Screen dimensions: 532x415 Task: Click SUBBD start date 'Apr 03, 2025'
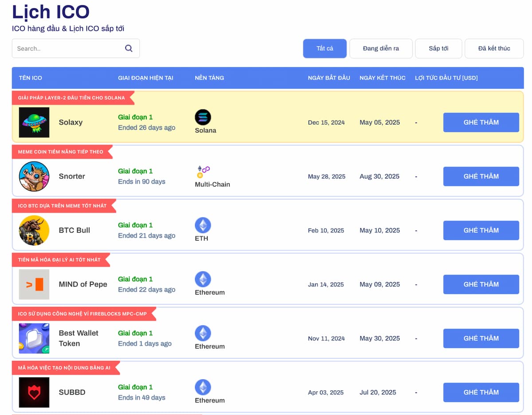[x=326, y=392]
